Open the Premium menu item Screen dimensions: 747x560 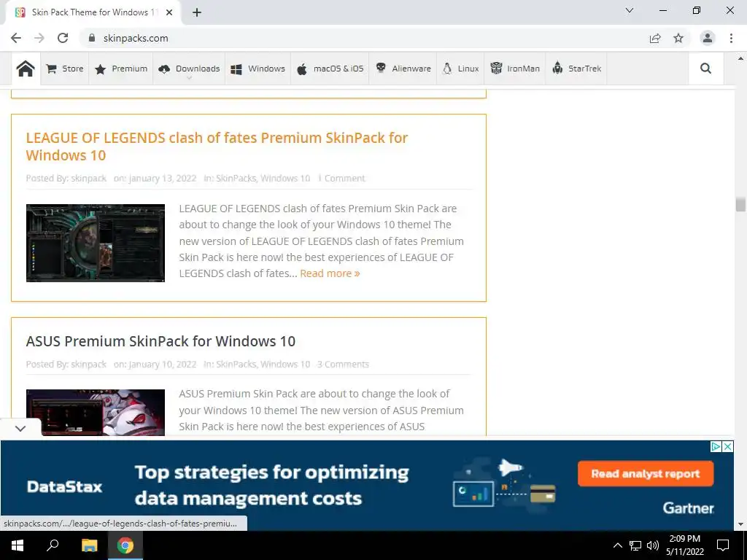pos(121,69)
